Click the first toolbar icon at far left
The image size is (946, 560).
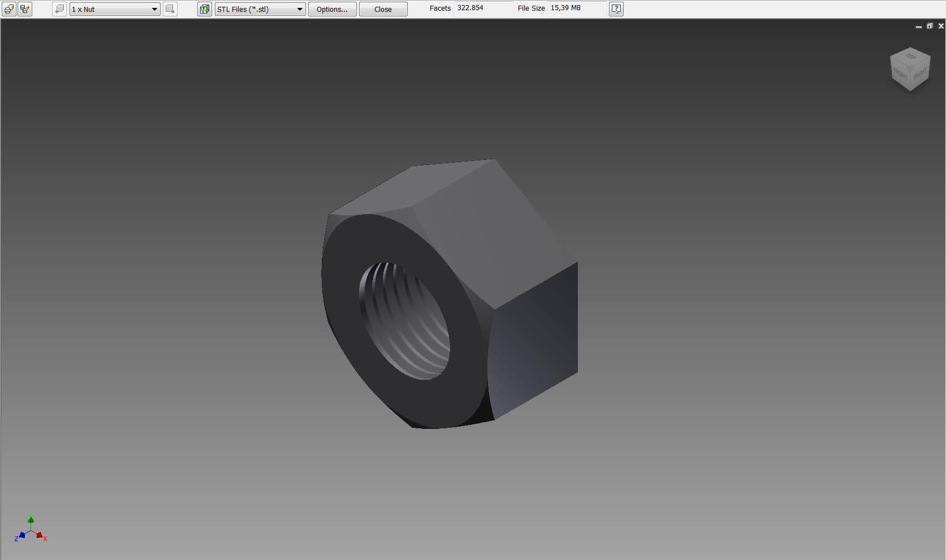pos(9,9)
